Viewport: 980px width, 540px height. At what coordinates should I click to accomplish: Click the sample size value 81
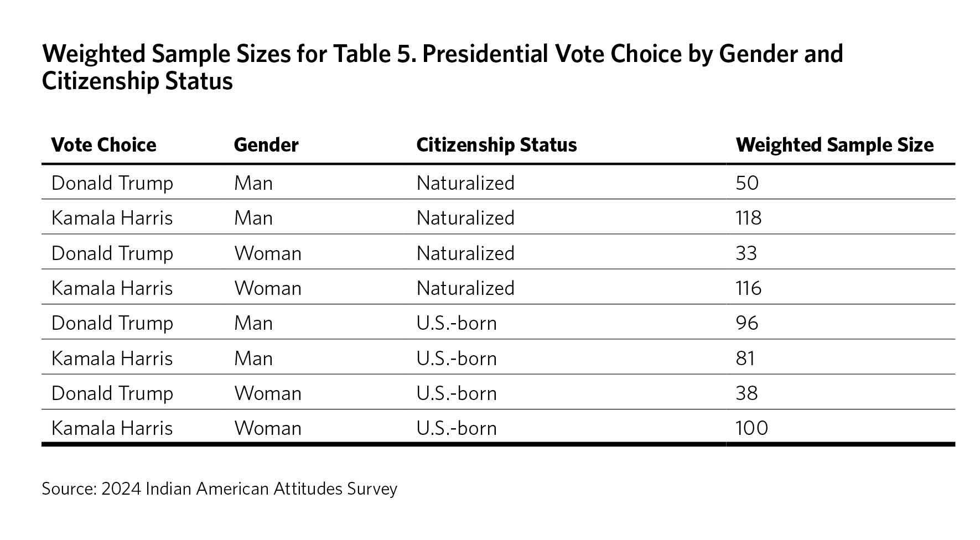[745, 359]
